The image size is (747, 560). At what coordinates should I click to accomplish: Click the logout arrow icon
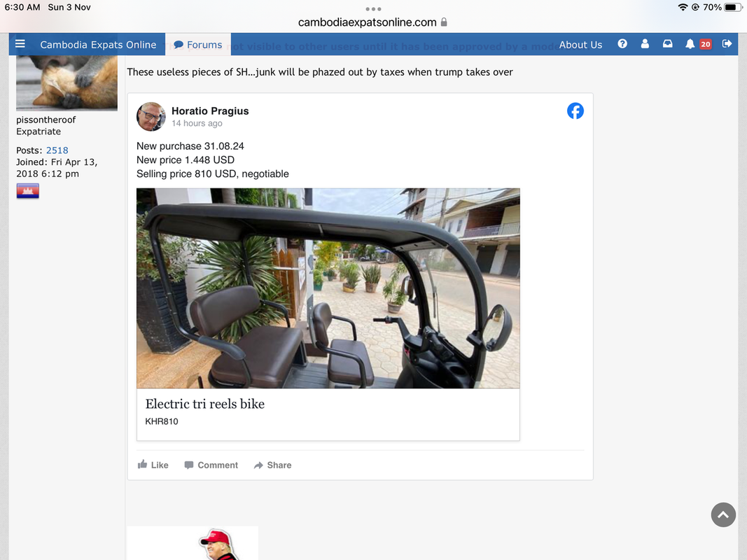(x=727, y=44)
